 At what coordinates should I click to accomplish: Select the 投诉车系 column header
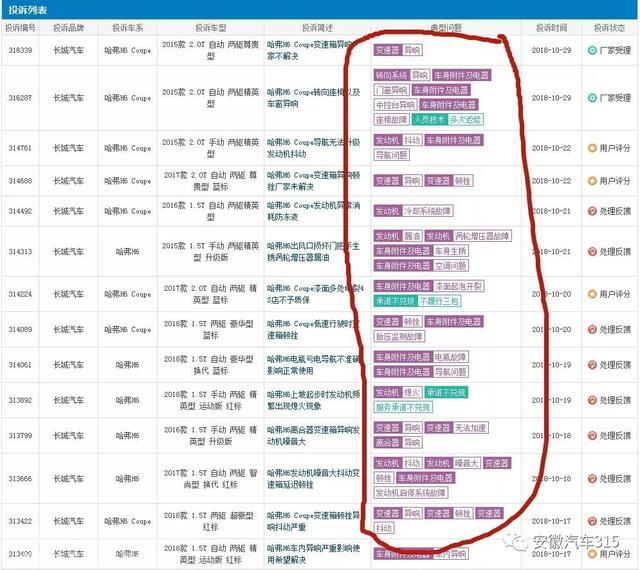(128, 28)
